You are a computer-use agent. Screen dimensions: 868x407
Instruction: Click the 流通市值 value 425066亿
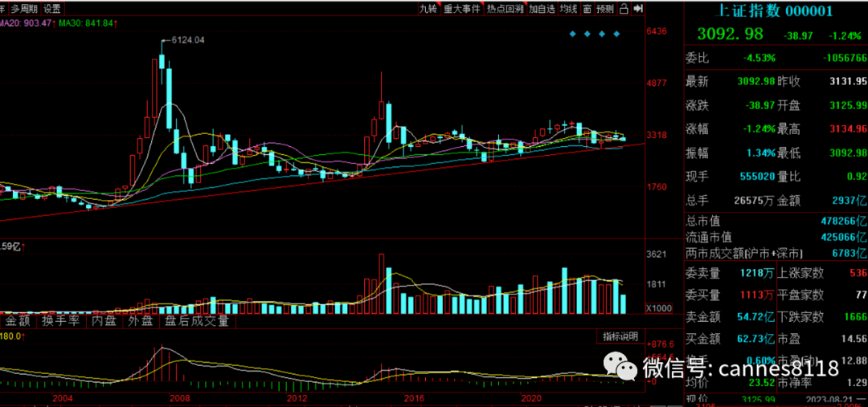[842, 238]
